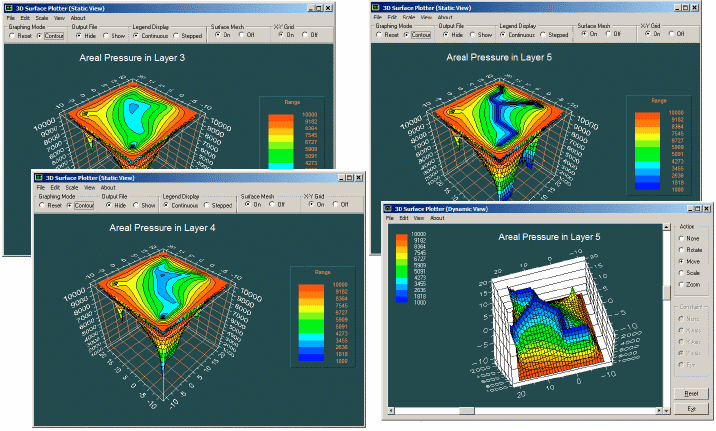Click the app icon in Dynamic View title bar
This screenshot has height=431, width=716.
390,207
